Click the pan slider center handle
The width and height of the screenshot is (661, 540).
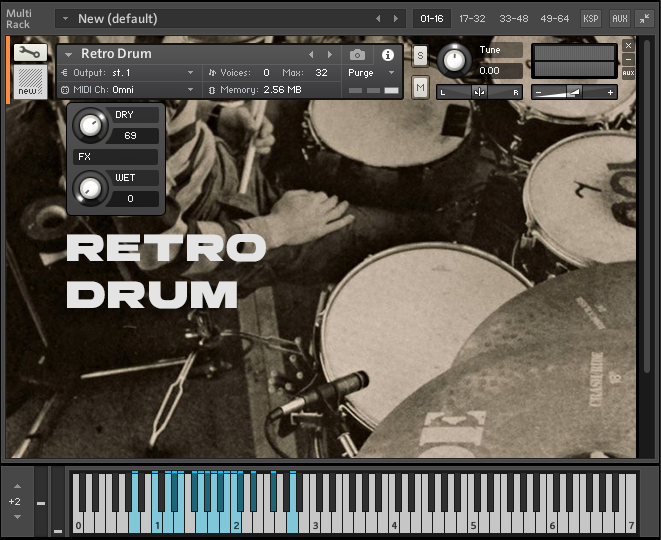click(479, 92)
